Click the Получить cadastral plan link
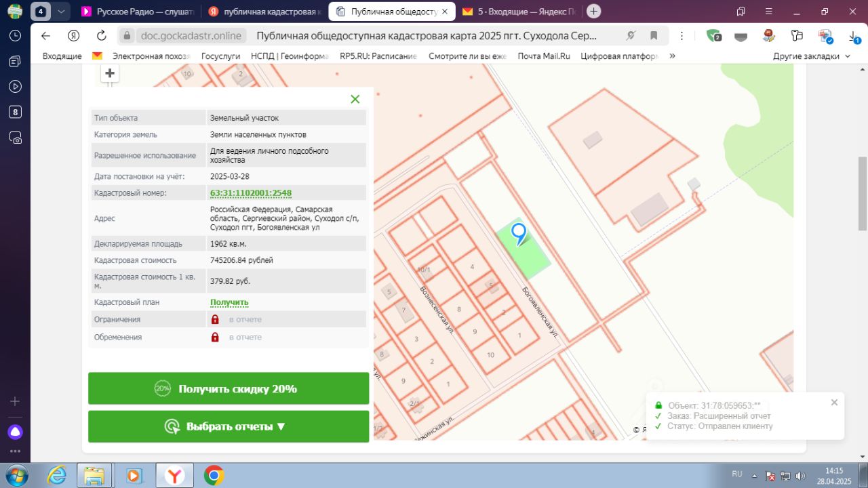Image resolution: width=868 pixels, height=488 pixels. [229, 302]
